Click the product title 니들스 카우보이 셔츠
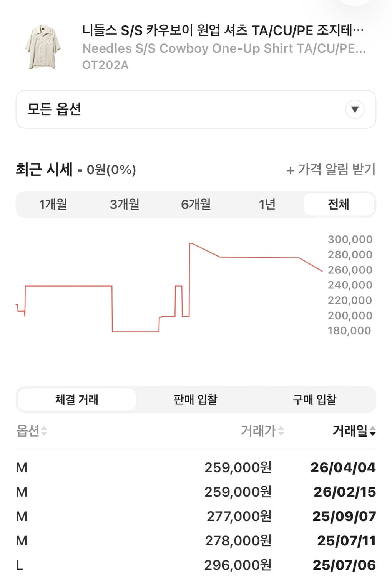Image resolution: width=392 pixels, height=577 pixels. pos(223,30)
